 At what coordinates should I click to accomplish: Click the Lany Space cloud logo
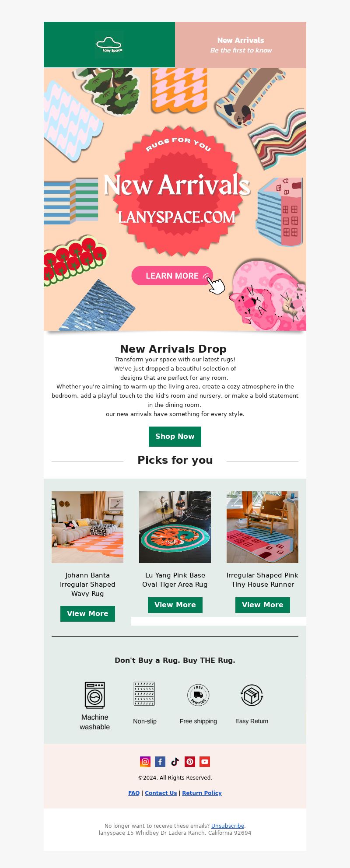[x=109, y=45]
